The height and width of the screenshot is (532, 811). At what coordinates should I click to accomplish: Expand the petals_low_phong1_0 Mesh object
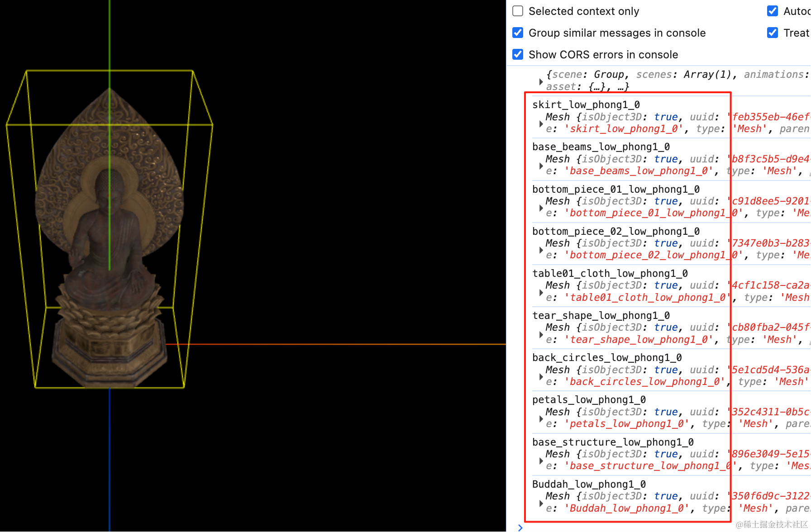click(x=541, y=418)
